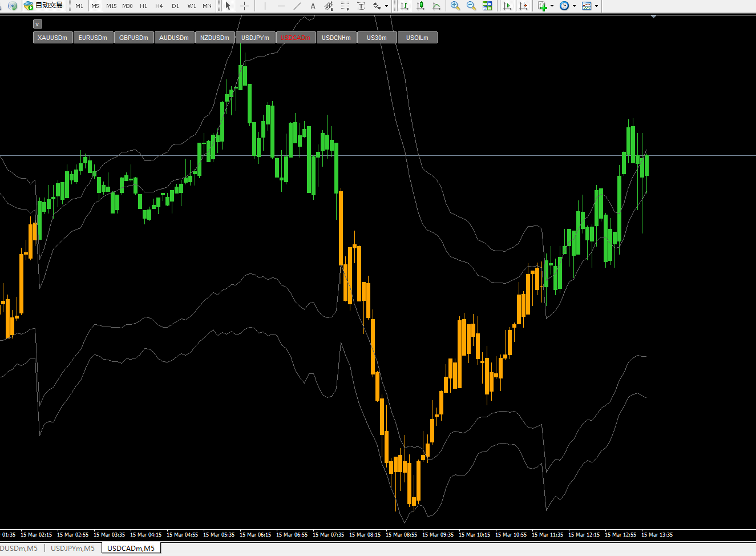This screenshot has width=756, height=556.
Task: Open the periodicity clock icon
Action: [564, 6]
